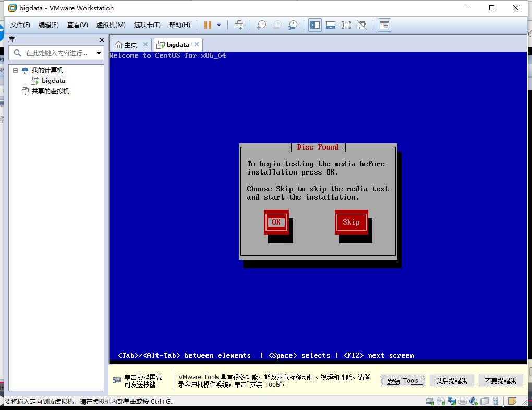Open the power options dropdown arrow

(219, 24)
